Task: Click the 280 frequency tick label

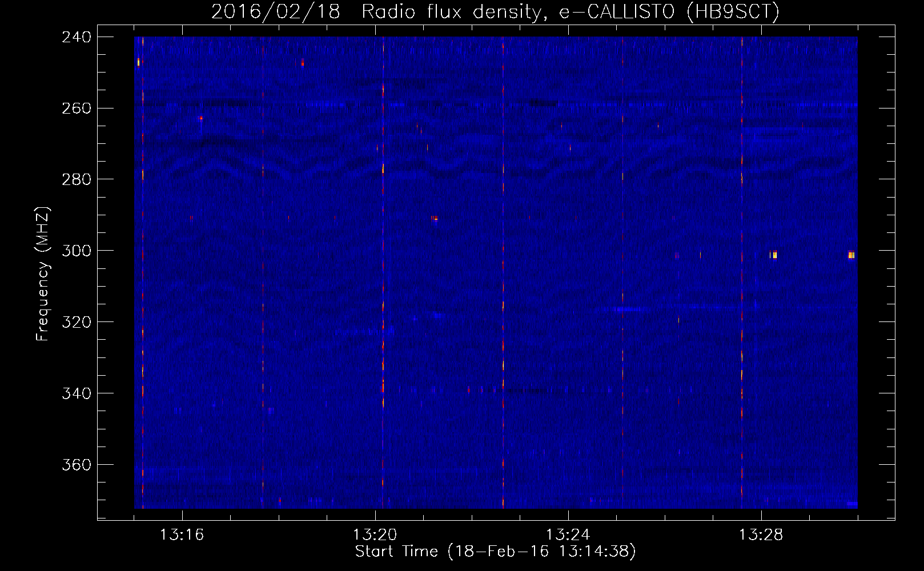Action: click(77, 179)
